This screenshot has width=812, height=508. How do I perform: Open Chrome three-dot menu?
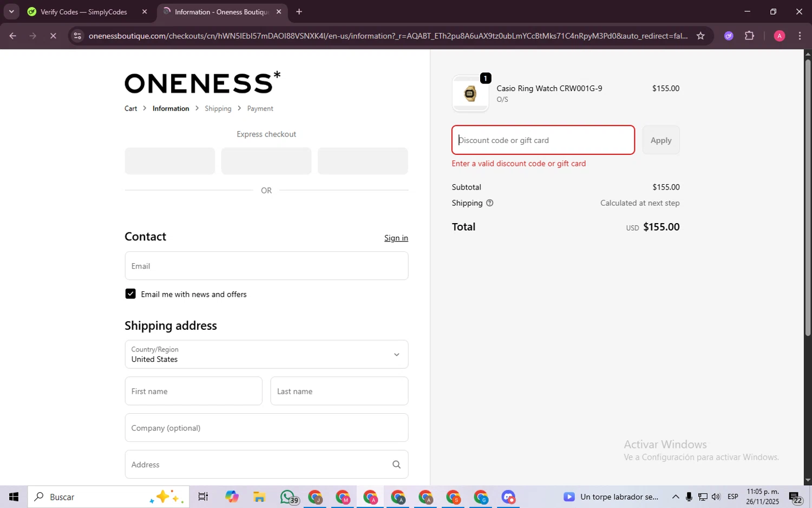[x=800, y=36]
